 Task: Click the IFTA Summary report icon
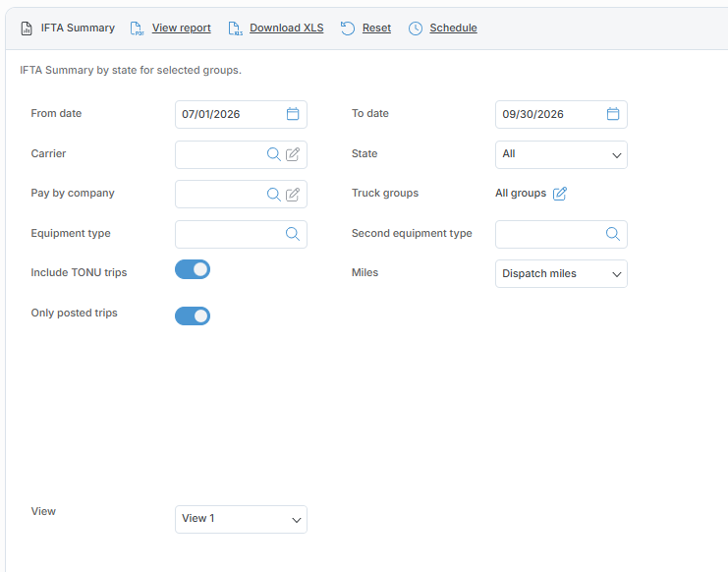[27, 29]
